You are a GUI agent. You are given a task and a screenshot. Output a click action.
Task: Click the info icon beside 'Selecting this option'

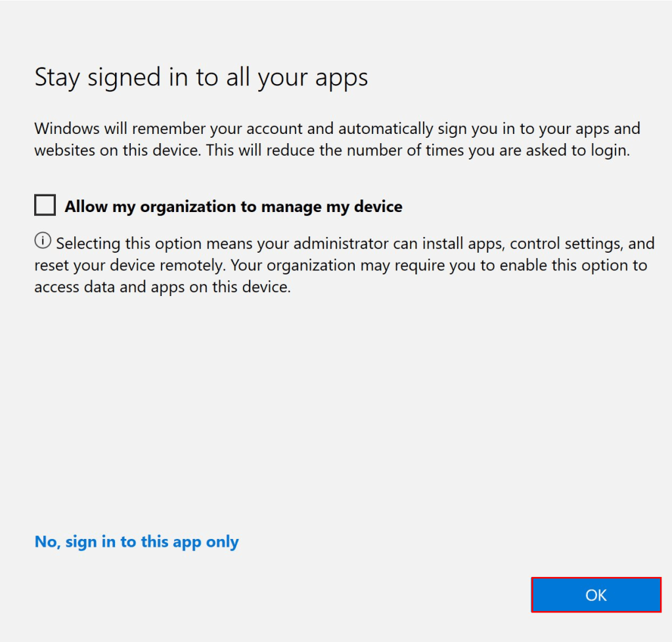[42, 242]
